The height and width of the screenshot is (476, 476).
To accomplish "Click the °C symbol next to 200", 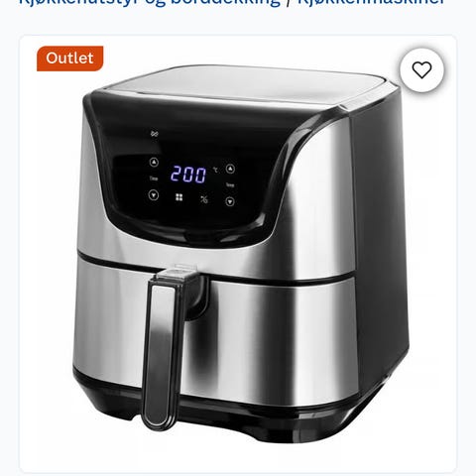I will [215, 170].
